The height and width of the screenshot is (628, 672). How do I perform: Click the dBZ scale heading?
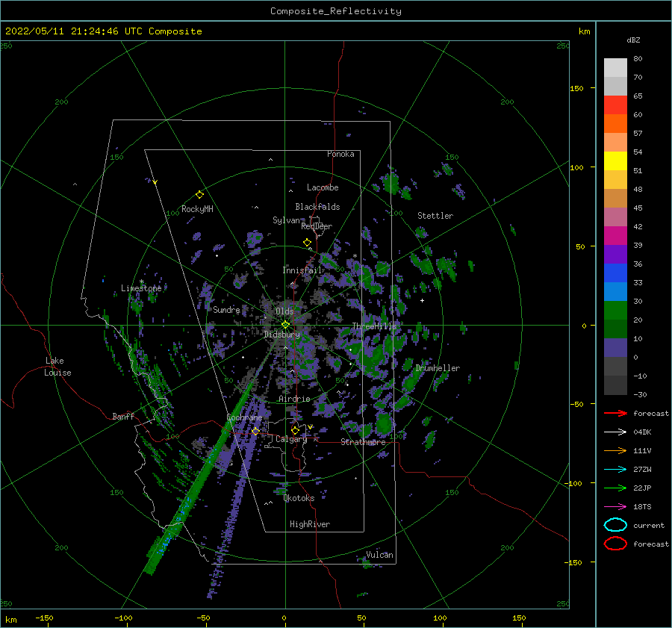coord(633,40)
